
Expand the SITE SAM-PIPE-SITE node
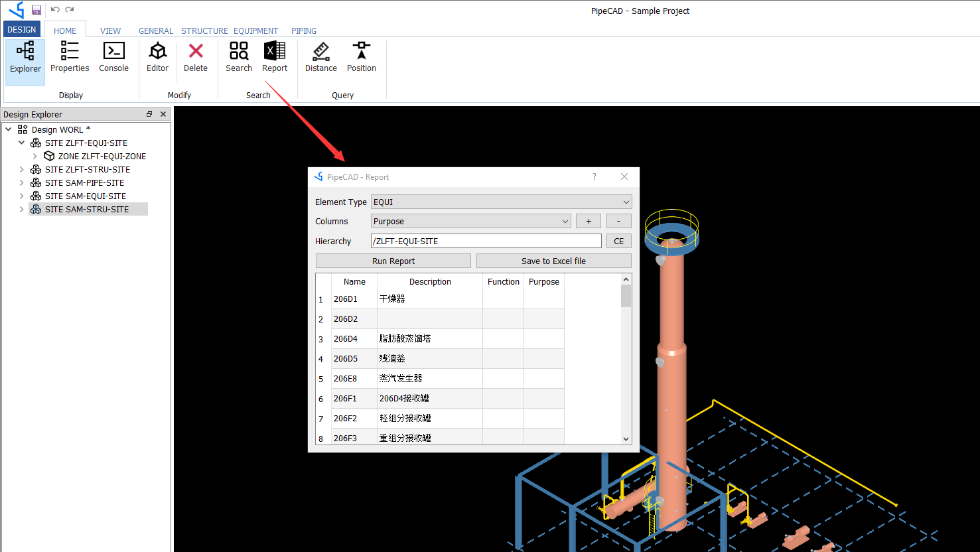pos(21,182)
